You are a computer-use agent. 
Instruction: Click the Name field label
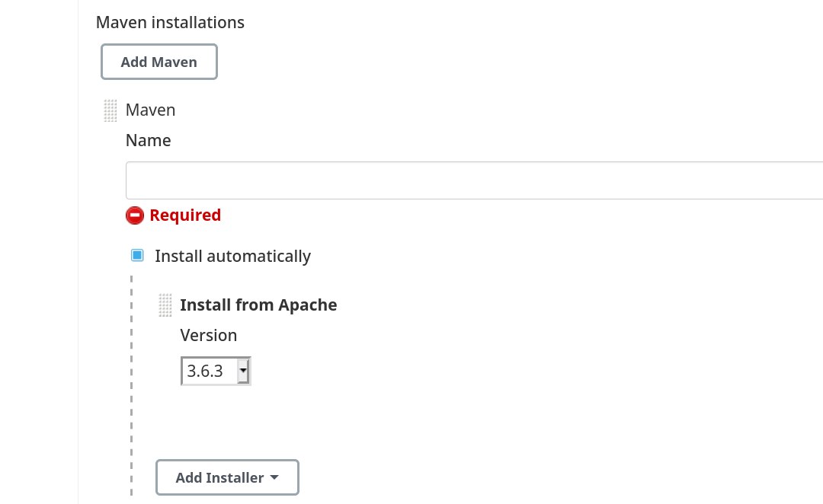coord(148,141)
